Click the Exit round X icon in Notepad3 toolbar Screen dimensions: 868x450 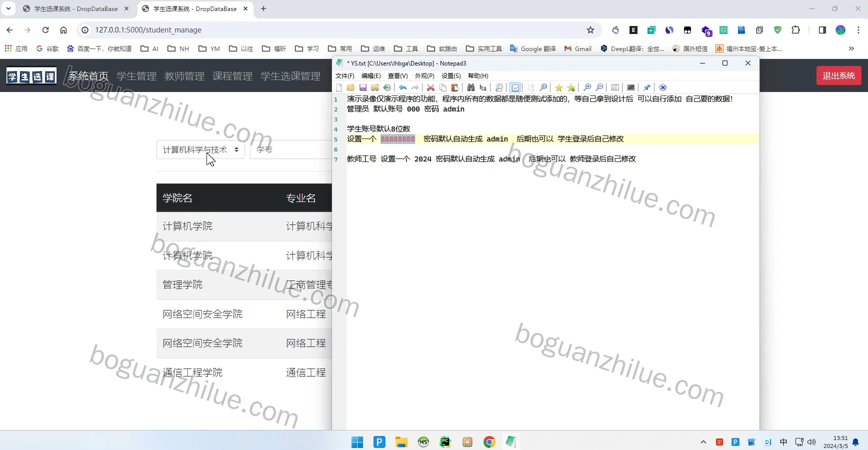(663, 87)
